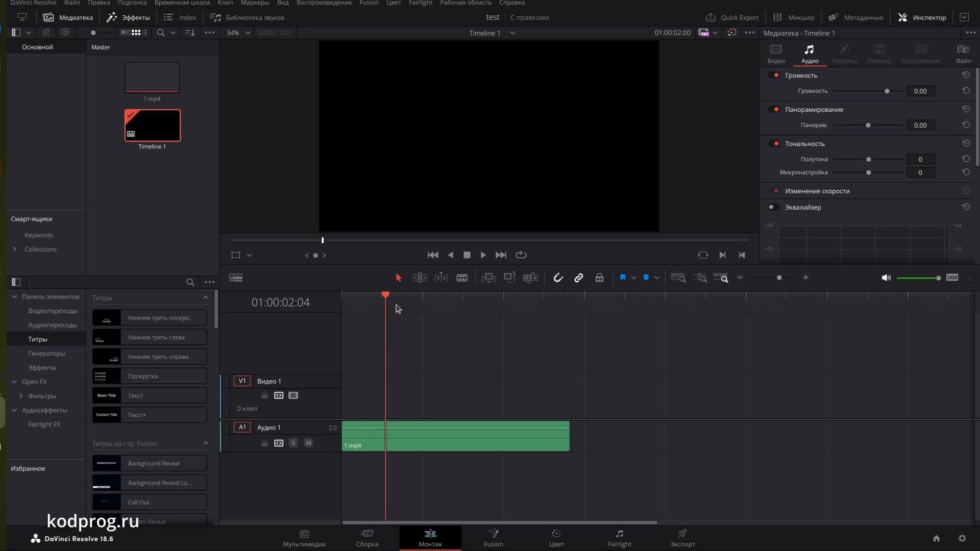980x551 pixels.
Task: Click the Replace clip icon
Action: click(531, 278)
